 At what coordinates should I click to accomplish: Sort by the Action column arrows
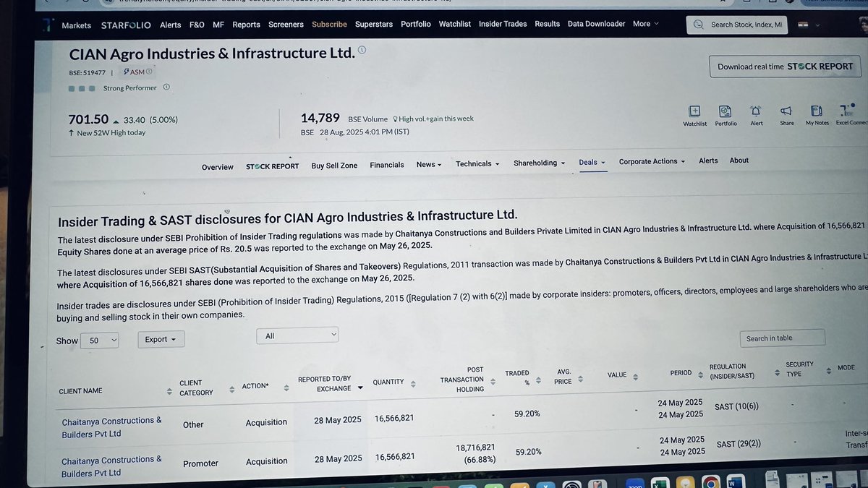[286, 388]
